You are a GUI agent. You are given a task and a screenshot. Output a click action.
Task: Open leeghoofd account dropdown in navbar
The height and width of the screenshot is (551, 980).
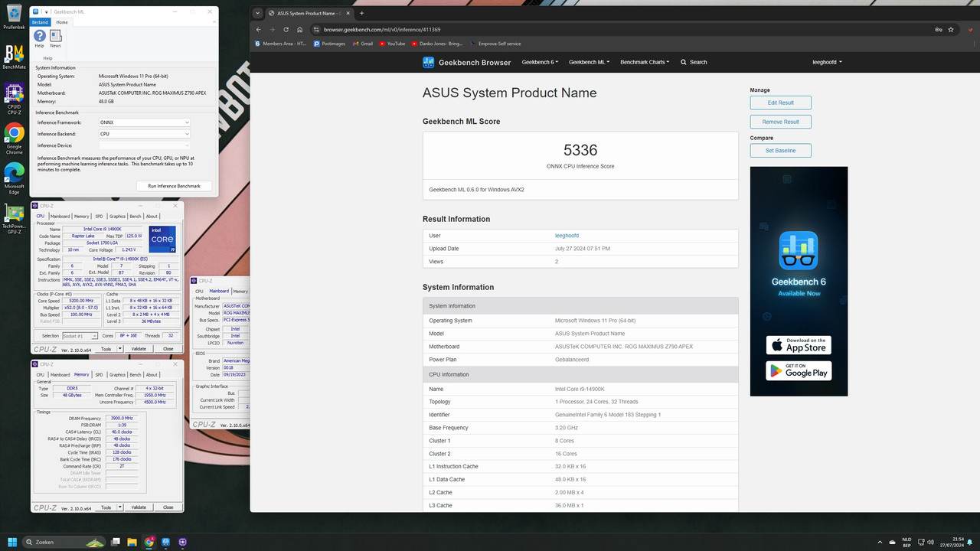[x=827, y=62]
